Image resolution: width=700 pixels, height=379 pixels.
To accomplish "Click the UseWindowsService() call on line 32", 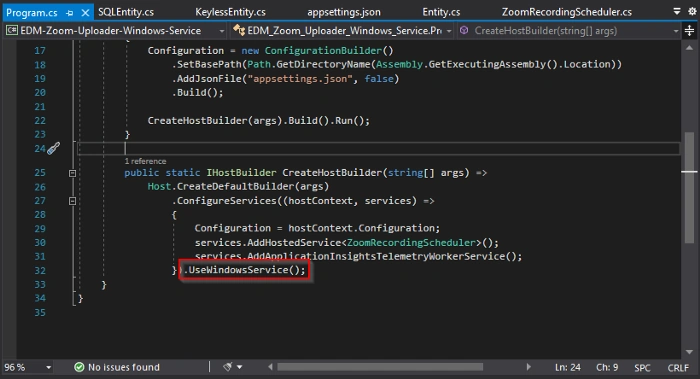I will click(245, 270).
